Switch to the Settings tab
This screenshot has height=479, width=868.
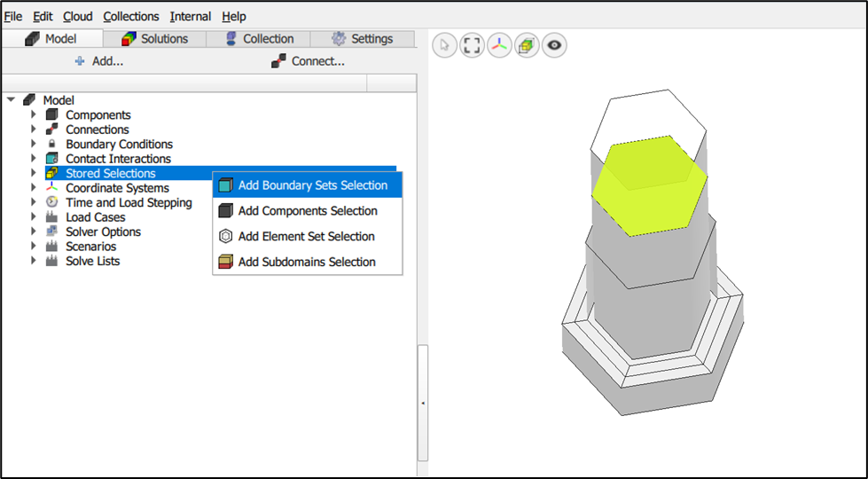(362, 39)
